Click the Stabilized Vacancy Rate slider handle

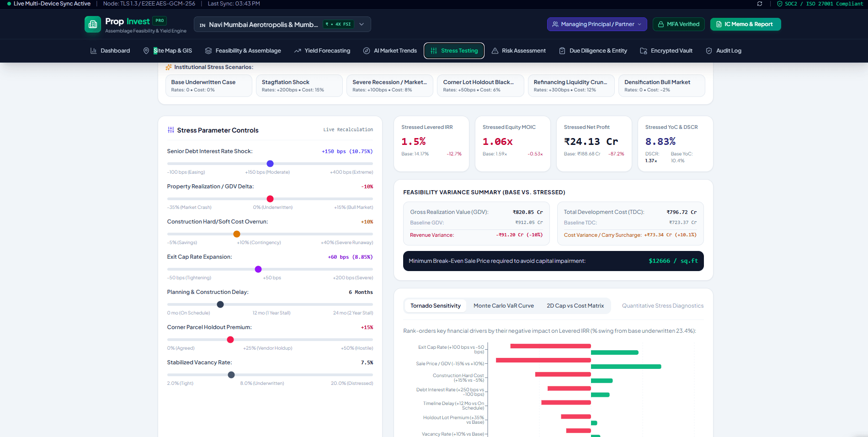[231, 375]
